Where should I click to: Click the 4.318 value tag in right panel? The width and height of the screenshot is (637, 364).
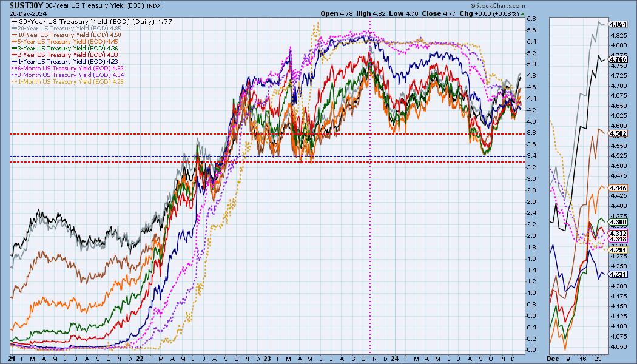pos(618,239)
